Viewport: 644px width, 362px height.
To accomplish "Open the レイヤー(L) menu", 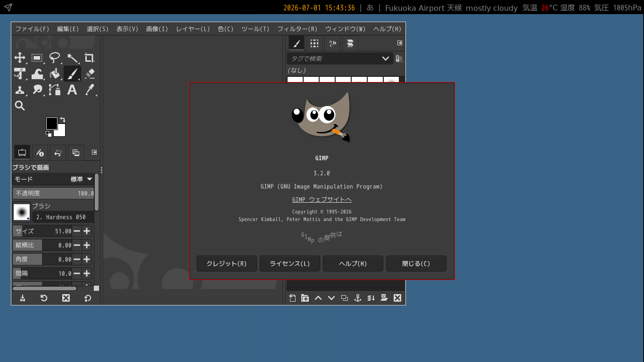I will [x=193, y=29].
